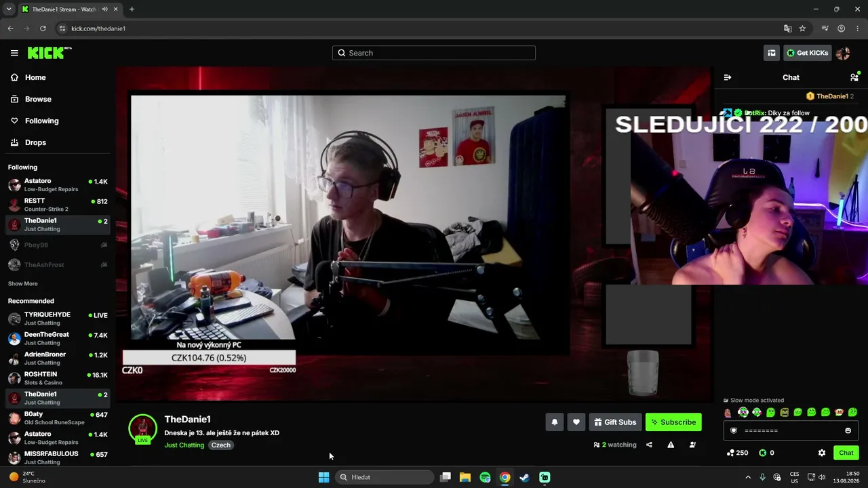This screenshot has width=868, height=488.
Task: Open TheDanie1's channel avatar
Action: click(142, 428)
